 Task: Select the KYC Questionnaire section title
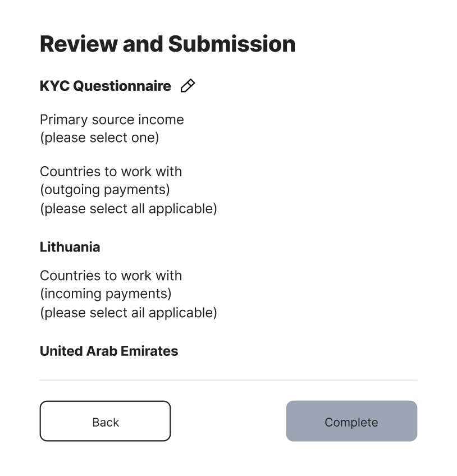(105, 86)
